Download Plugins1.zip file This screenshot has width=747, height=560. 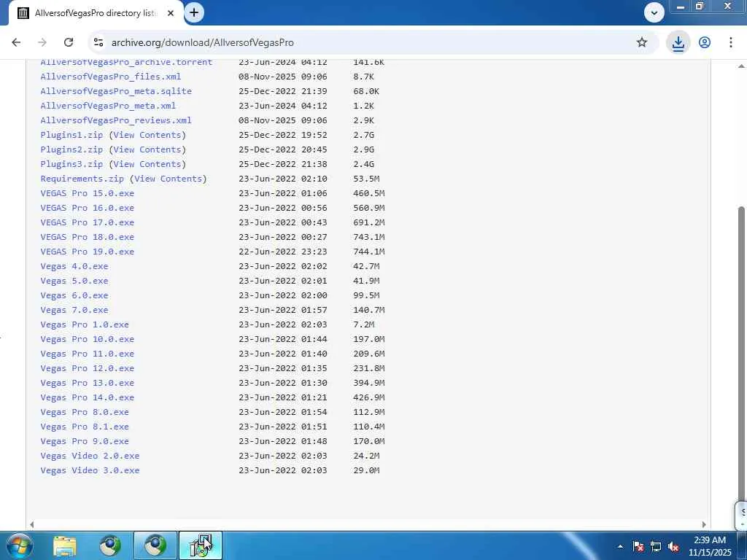tap(71, 135)
